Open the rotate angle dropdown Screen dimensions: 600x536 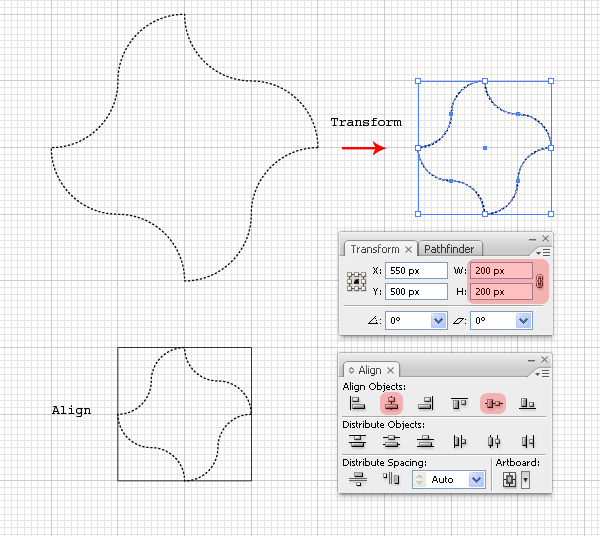(438, 321)
